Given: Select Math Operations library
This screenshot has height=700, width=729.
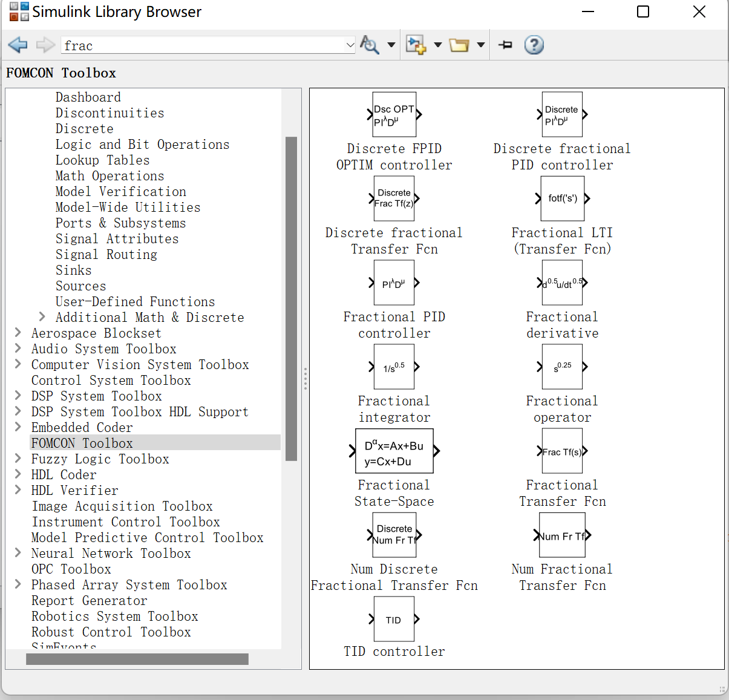Looking at the screenshot, I should [110, 176].
